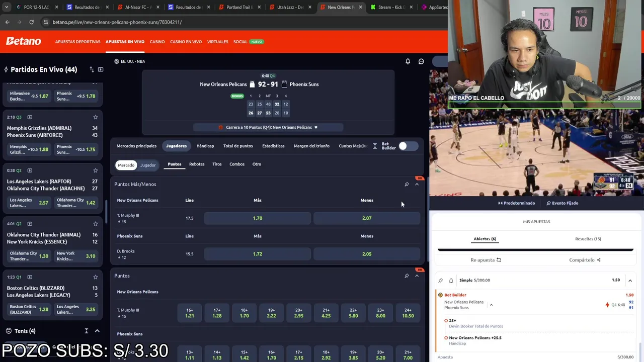The image size is (644, 362).
Task: Click the browser address bar URL
Action: click(x=117, y=22)
